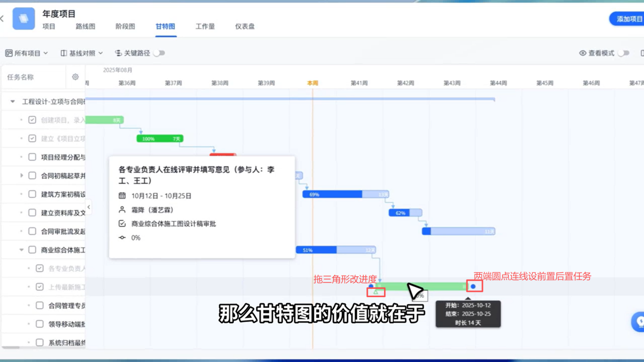Image resolution: width=644 pixels, height=362 pixels.
Task: Click the 62% progress Gantt bar
Action: coord(405,213)
